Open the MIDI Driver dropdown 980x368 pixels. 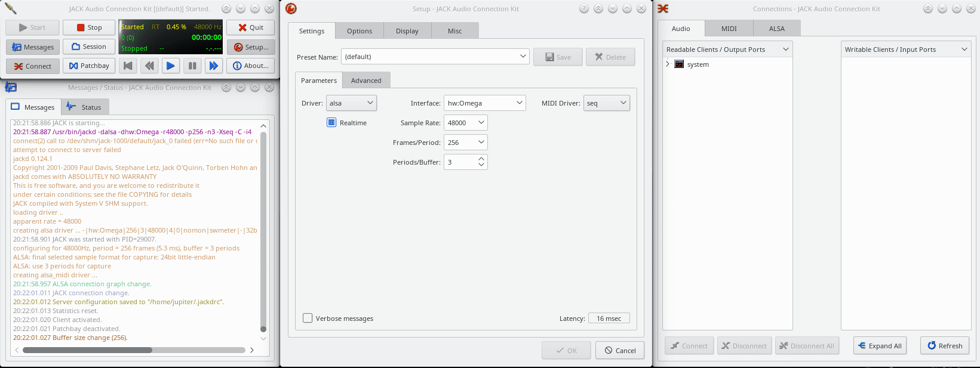click(607, 103)
